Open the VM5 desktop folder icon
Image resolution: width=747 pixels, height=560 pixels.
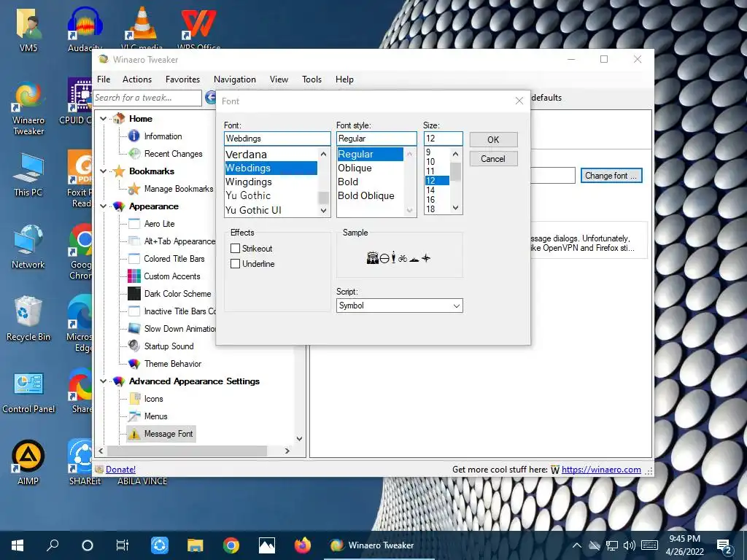28,24
